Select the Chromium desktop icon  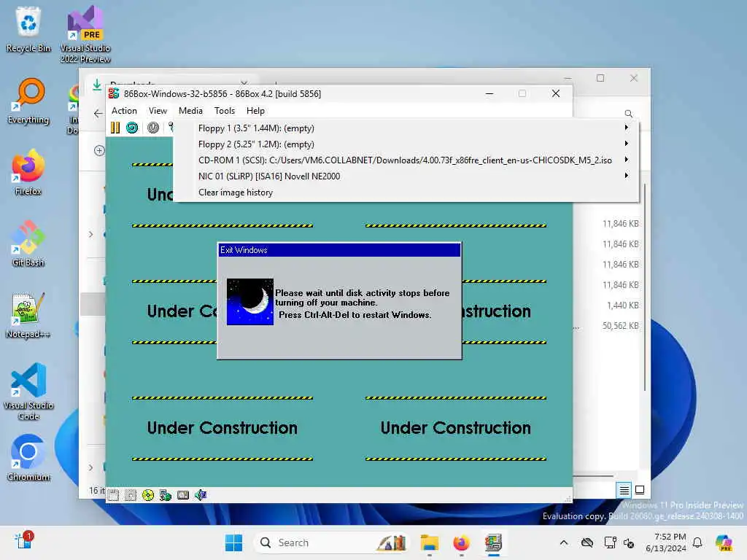click(28, 458)
